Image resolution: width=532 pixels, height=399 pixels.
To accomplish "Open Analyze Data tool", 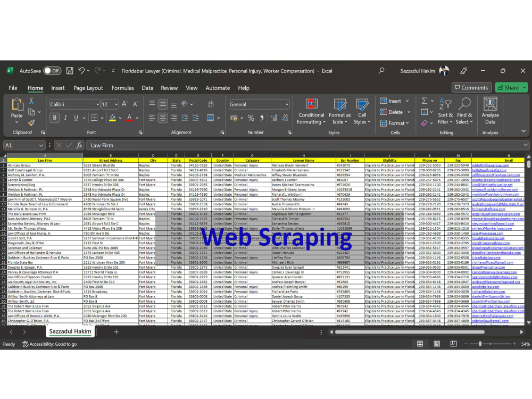I will click(x=491, y=111).
